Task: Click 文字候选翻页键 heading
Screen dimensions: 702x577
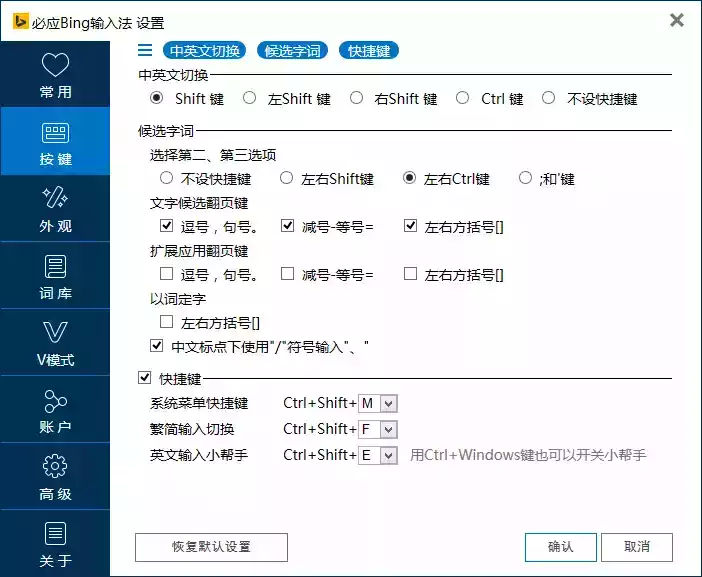Action: point(199,203)
